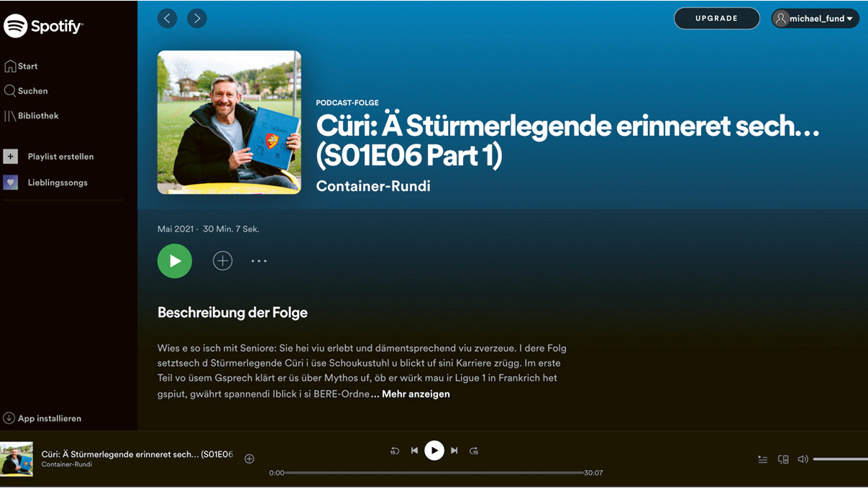The width and height of the screenshot is (868, 488).
Task: Open Suchen search in the sidebar
Action: coord(26,91)
